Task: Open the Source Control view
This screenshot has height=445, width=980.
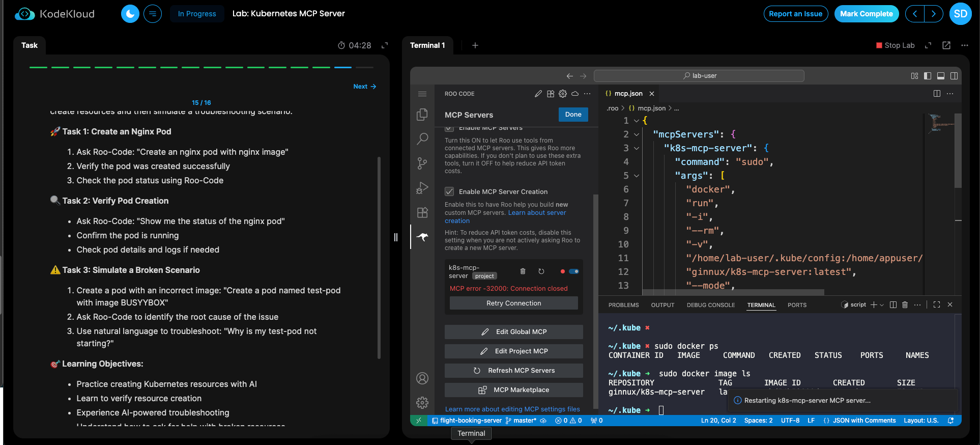Action: [x=422, y=163]
